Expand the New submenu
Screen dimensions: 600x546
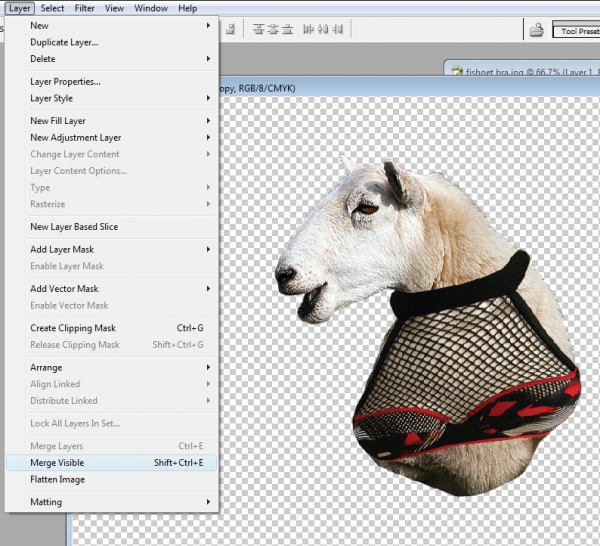[x=112, y=26]
